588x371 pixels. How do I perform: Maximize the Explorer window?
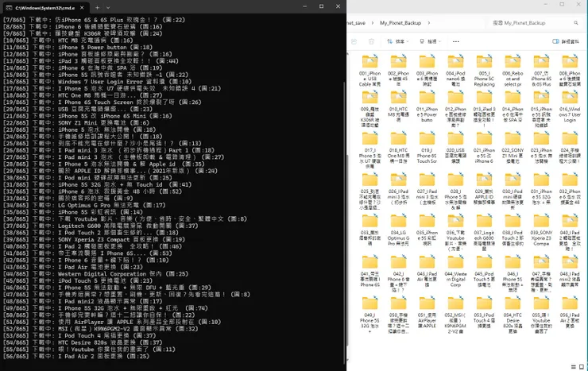561,5
